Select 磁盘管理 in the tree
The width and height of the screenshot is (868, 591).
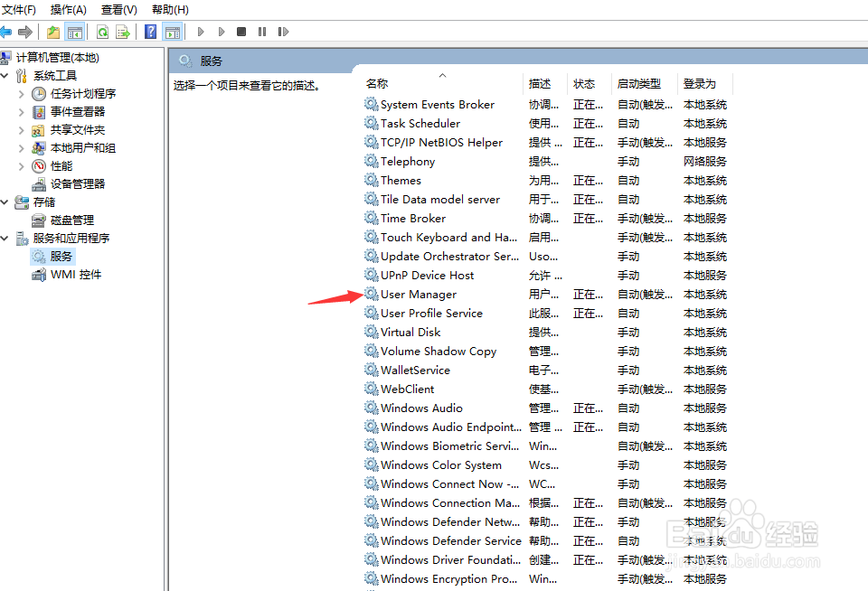coord(72,220)
